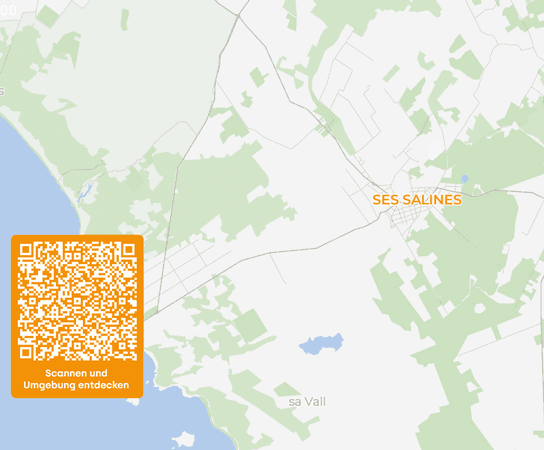
Task: Click the square green field north of the lake
Action: (x=250, y=325)
